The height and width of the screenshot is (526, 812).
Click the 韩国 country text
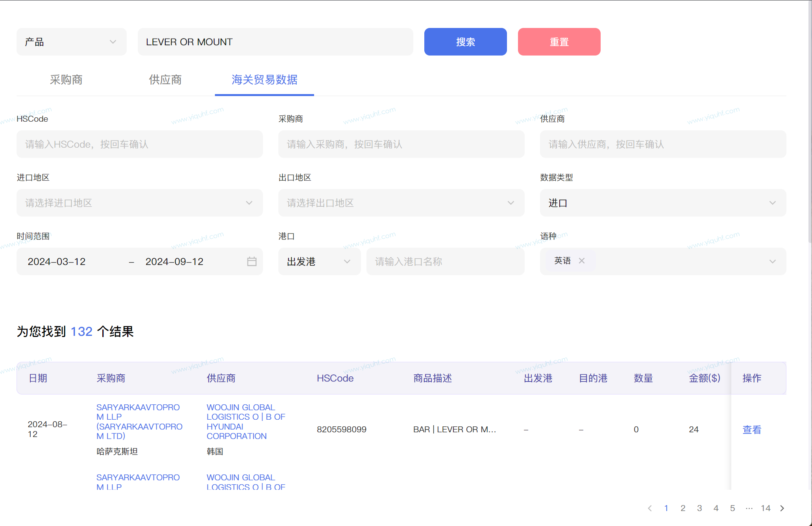(x=215, y=452)
